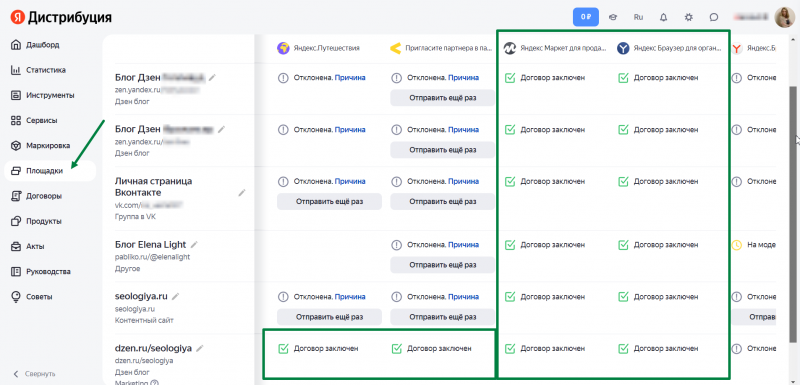Click the Яндекс.Путешествия column header

click(x=318, y=48)
